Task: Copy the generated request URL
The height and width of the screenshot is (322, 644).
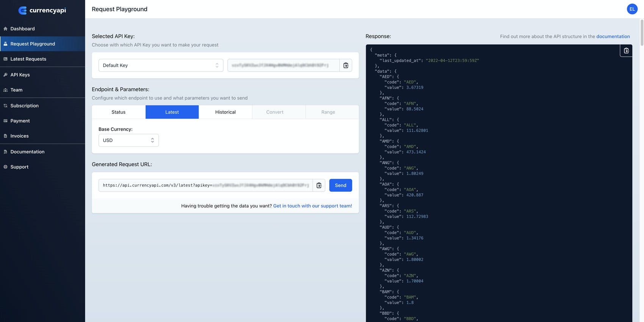Action: pyautogui.click(x=319, y=185)
